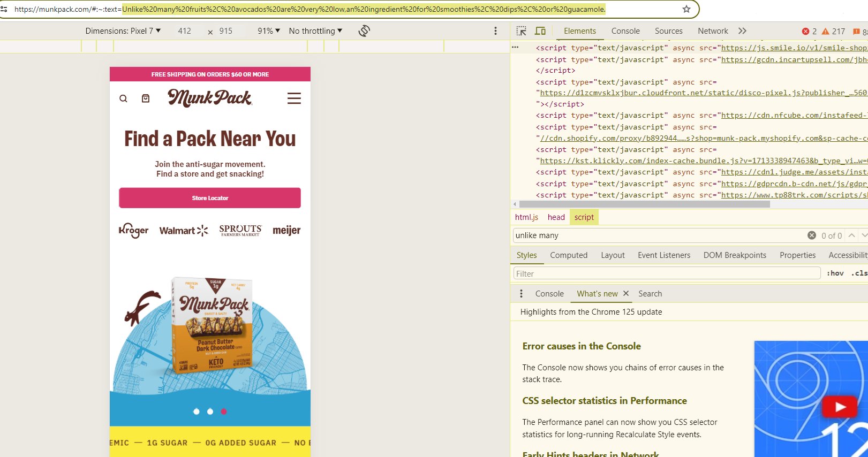Select the Styles pane tab
This screenshot has width=868, height=457.
527,255
